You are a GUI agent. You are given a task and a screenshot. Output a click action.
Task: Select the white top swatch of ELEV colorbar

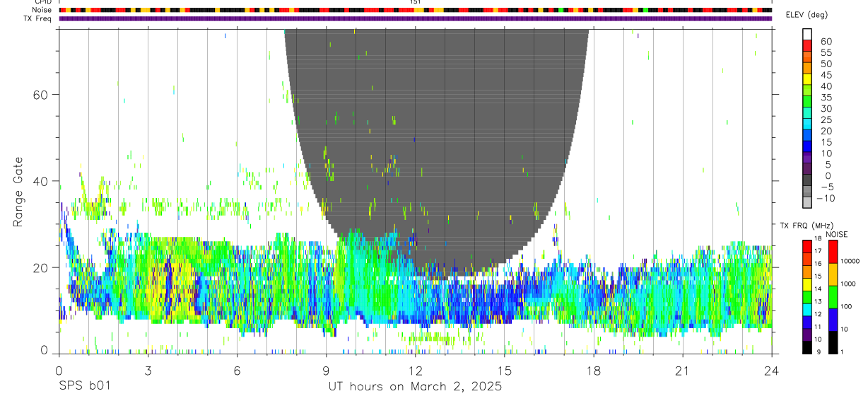[x=807, y=34]
